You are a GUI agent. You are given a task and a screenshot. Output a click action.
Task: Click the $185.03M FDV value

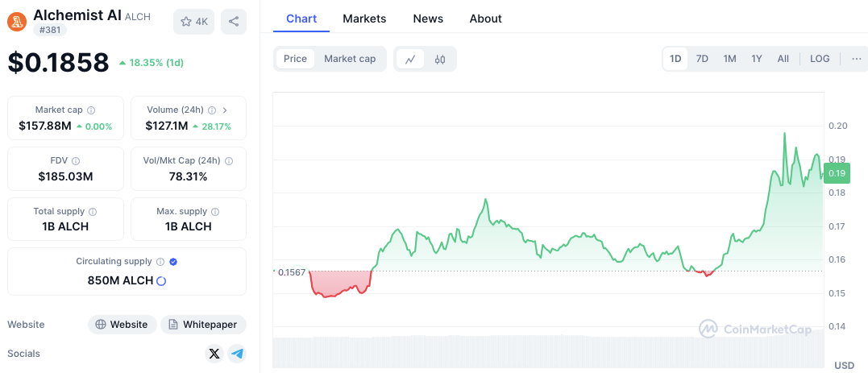pos(65,176)
